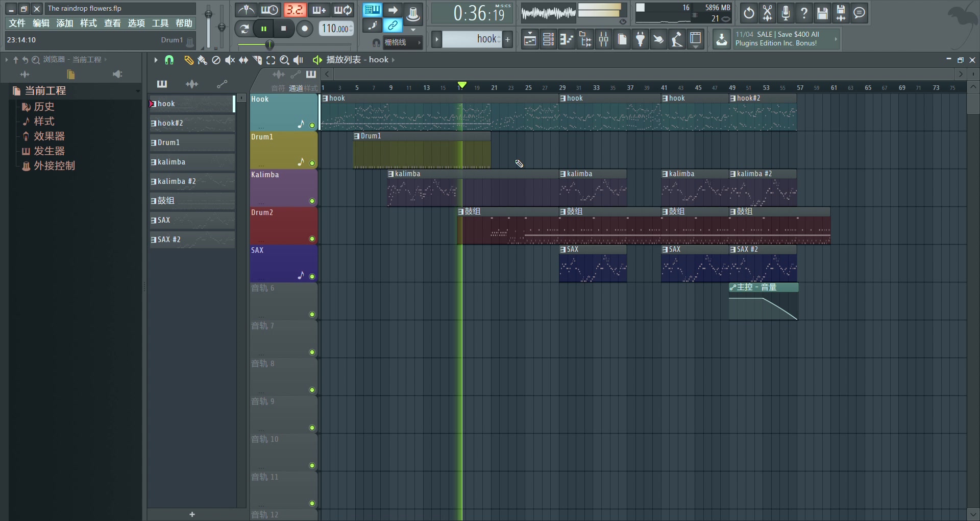Select the playlist mute tool

230,60
